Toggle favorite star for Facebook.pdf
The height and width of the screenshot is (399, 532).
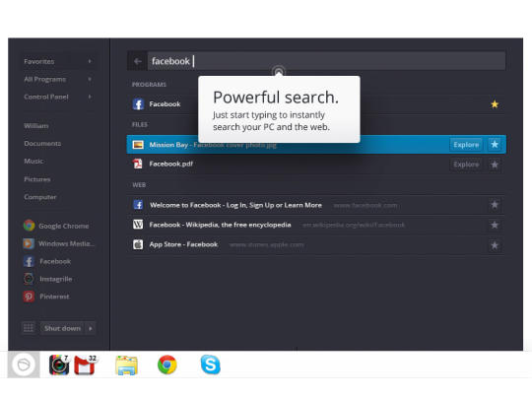tap(495, 165)
